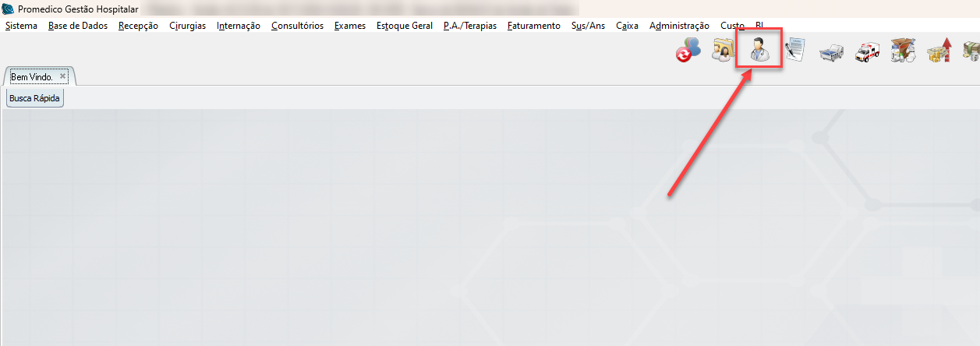Open the patient folder icon with two people

tap(724, 51)
